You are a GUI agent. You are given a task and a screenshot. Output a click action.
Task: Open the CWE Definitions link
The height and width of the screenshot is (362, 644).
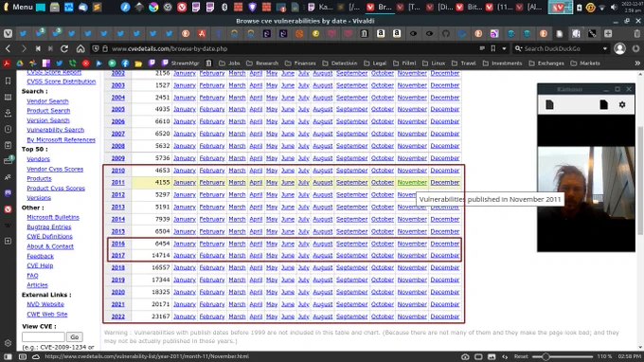click(49, 237)
